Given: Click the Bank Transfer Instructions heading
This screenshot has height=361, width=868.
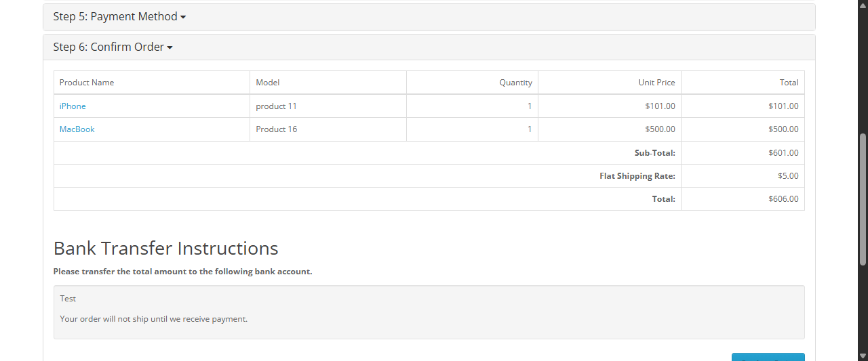Looking at the screenshot, I should click(x=165, y=248).
